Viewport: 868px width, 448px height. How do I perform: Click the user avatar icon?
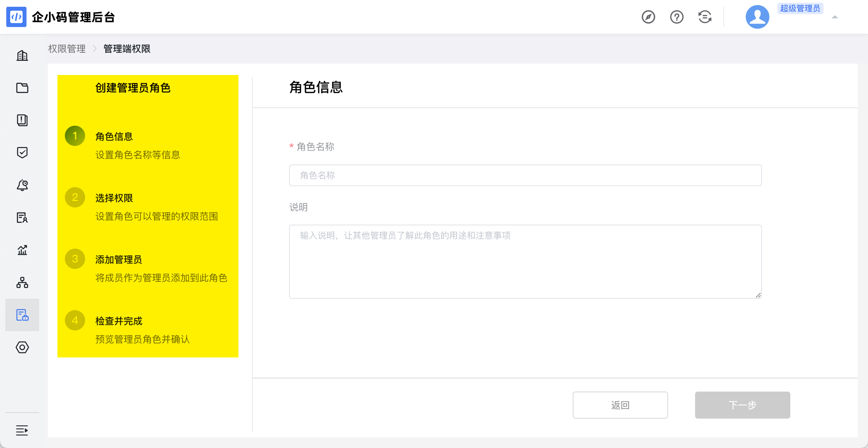click(757, 17)
